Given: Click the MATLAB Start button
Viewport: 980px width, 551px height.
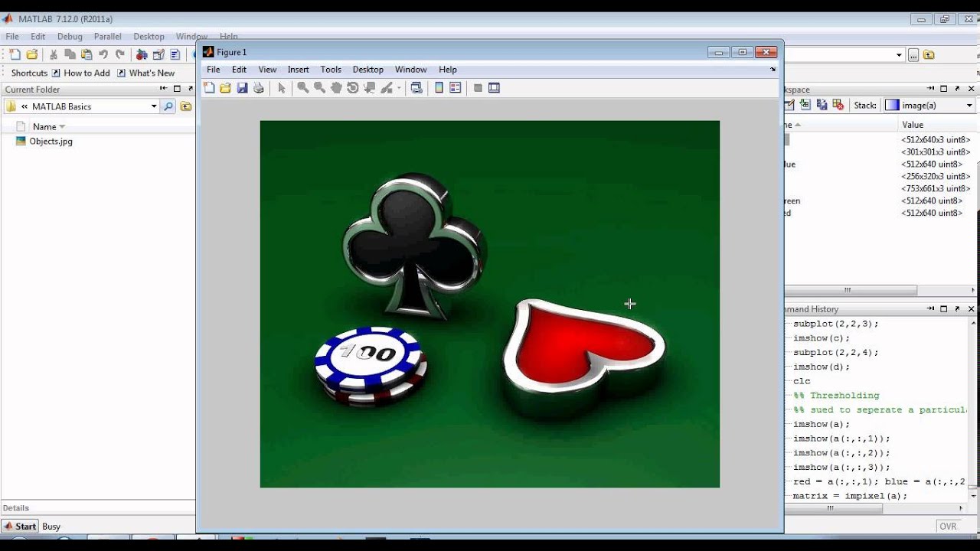Looking at the screenshot, I should tap(20, 527).
